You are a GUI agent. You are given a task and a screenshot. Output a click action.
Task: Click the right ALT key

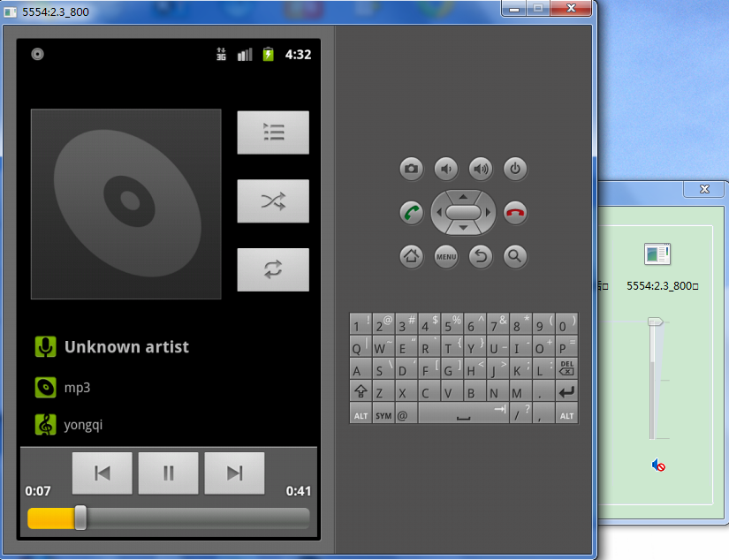(x=566, y=413)
